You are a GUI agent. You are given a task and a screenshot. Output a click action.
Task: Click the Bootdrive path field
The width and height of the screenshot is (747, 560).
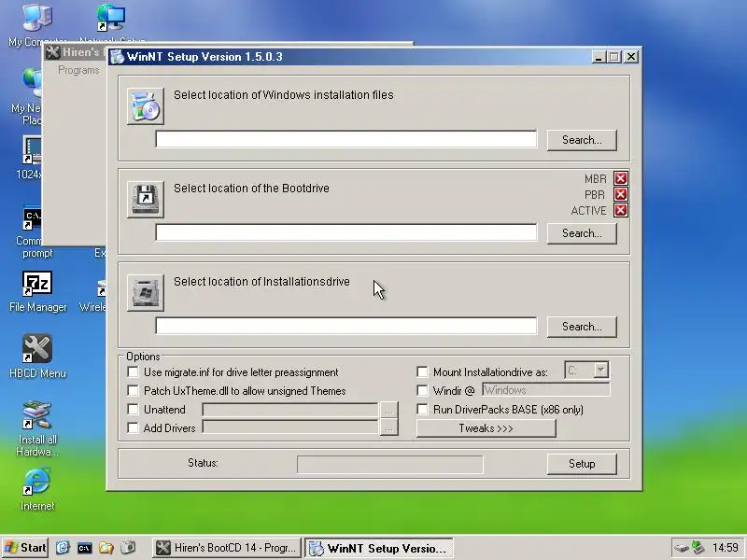pos(346,232)
